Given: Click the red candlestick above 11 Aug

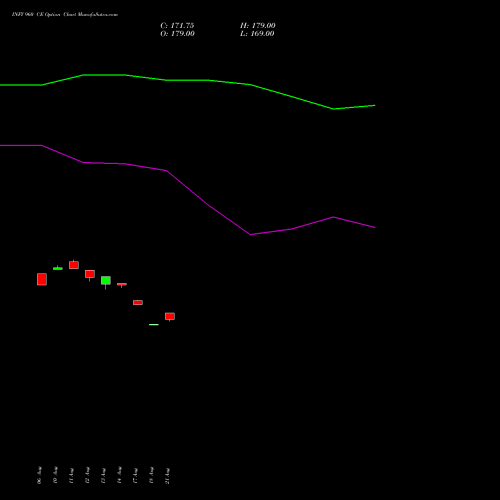Looking at the screenshot, I should [x=74, y=265].
